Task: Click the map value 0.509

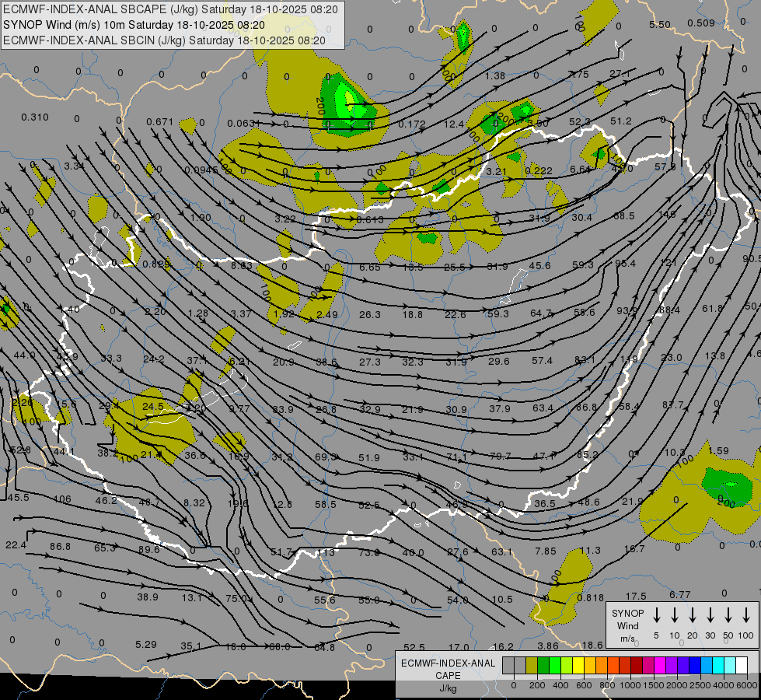Action: pos(701,23)
